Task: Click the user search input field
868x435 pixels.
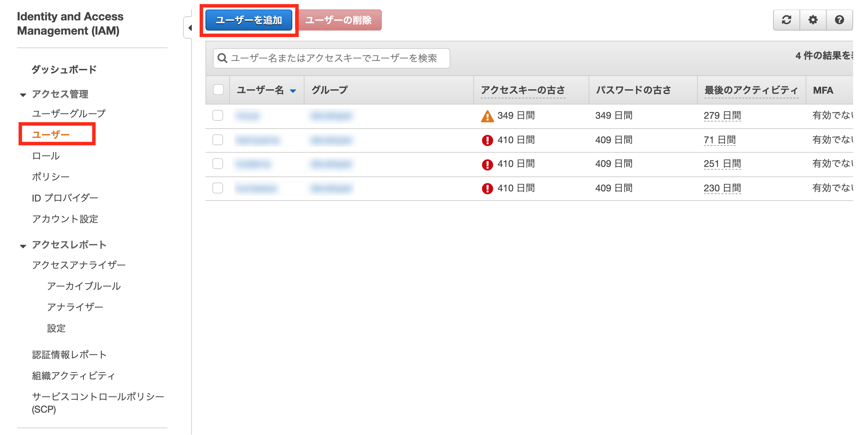Action: tap(334, 58)
